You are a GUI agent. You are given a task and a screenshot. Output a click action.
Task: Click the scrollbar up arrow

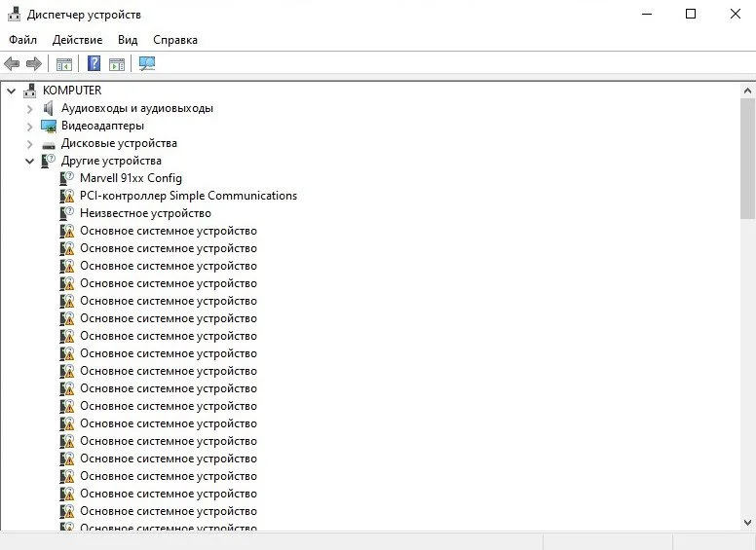pyautogui.click(x=747, y=91)
